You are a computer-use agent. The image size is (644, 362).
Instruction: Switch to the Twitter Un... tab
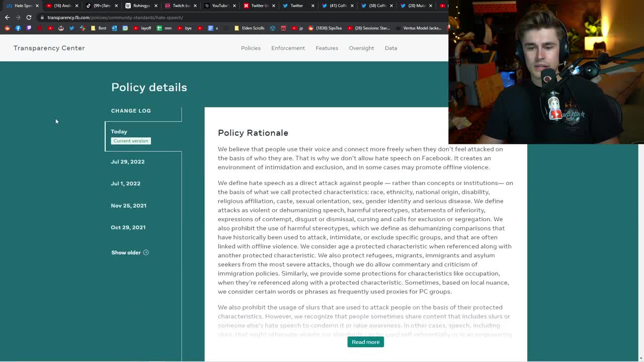click(259, 6)
